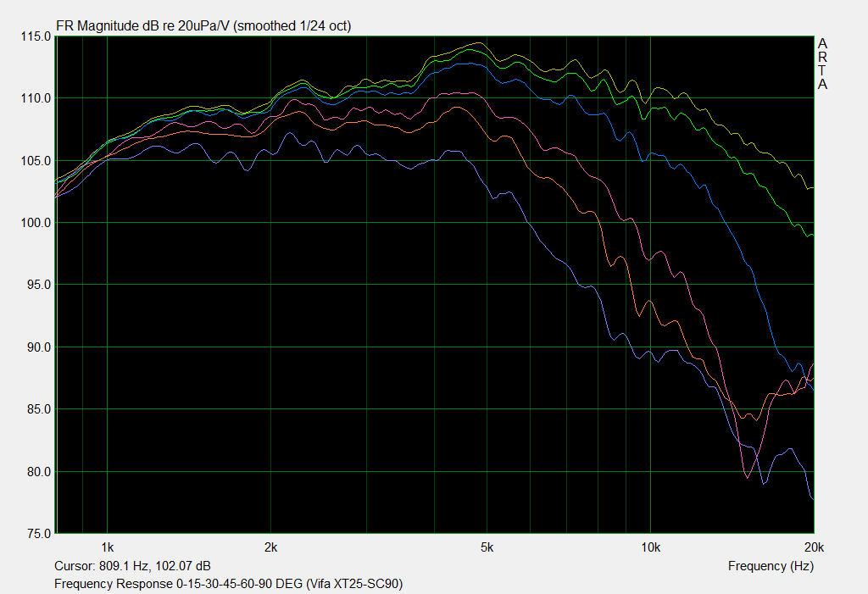Click the 'ARTA' label beside the graph
Viewport: 868px width, 594px height.
(x=822, y=64)
